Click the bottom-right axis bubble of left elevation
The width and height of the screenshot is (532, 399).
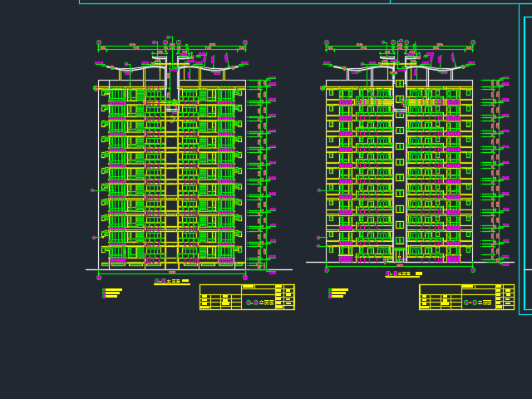tap(245, 278)
